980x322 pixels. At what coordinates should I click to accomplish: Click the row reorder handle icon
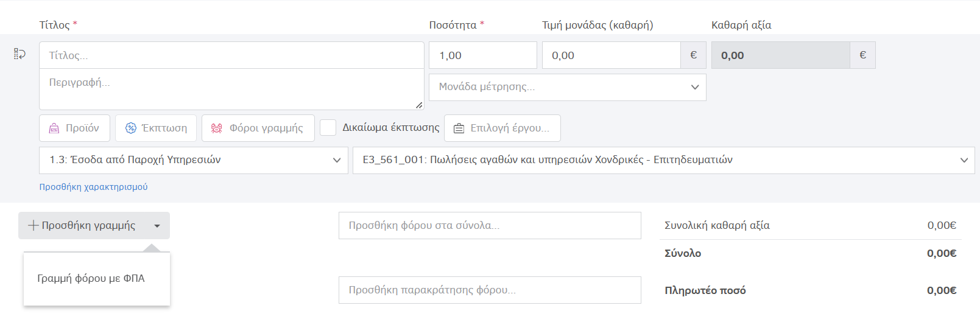pyautogui.click(x=19, y=54)
